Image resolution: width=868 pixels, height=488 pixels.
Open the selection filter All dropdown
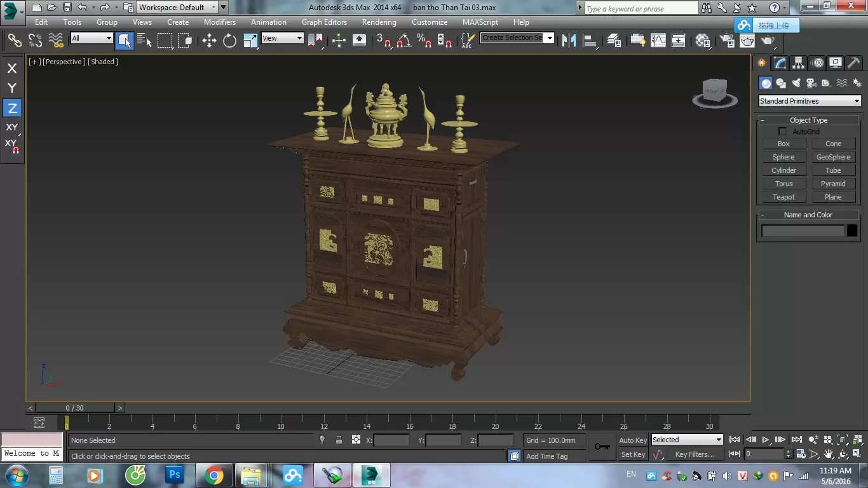(x=91, y=38)
